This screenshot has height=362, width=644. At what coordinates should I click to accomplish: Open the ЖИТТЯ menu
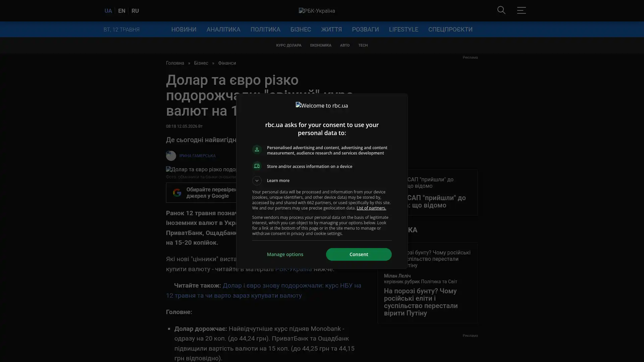click(332, 29)
